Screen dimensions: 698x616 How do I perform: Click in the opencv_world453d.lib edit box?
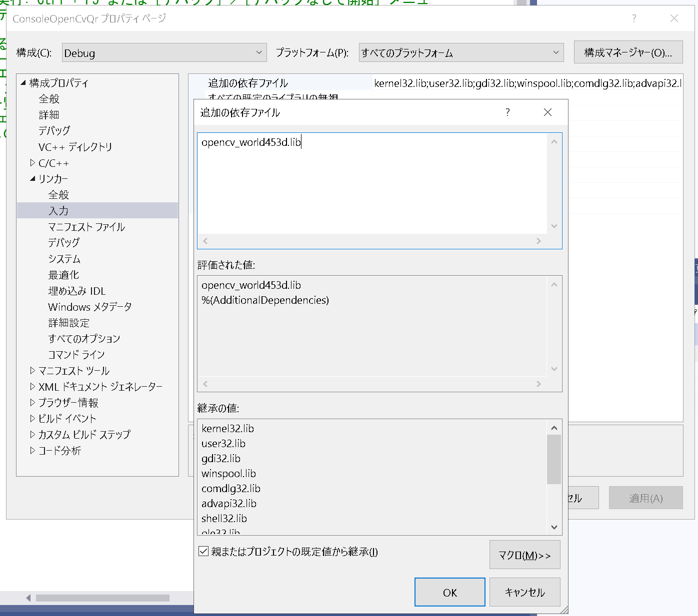(372, 183)
